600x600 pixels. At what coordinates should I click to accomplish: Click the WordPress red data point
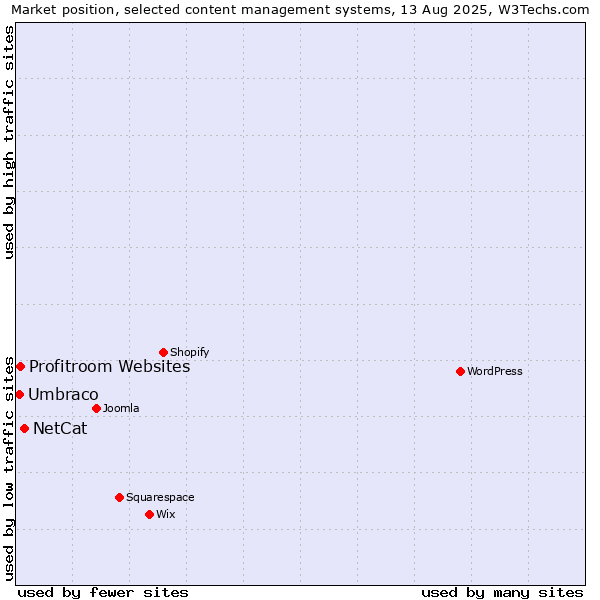(460, 372)
